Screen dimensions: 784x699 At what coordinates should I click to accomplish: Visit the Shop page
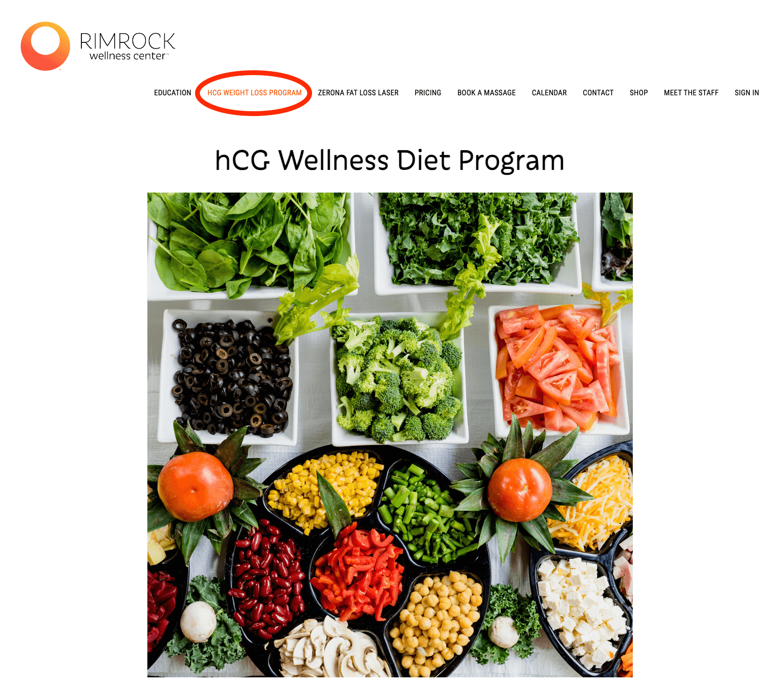pyautogui.click(x=639, y=93)
